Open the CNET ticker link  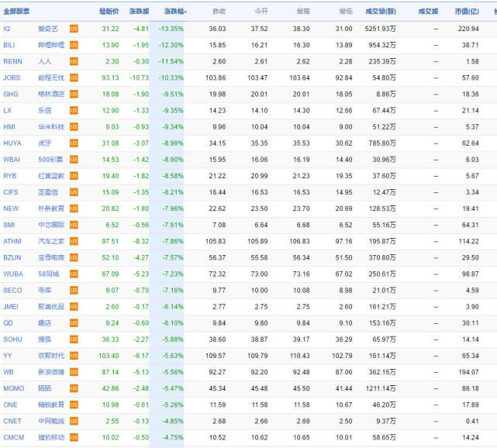pos(12,422)
